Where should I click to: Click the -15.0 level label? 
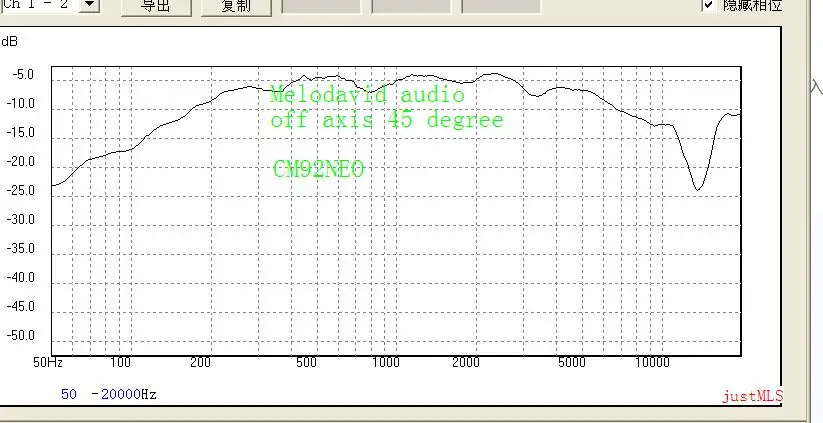pos(20,132)
